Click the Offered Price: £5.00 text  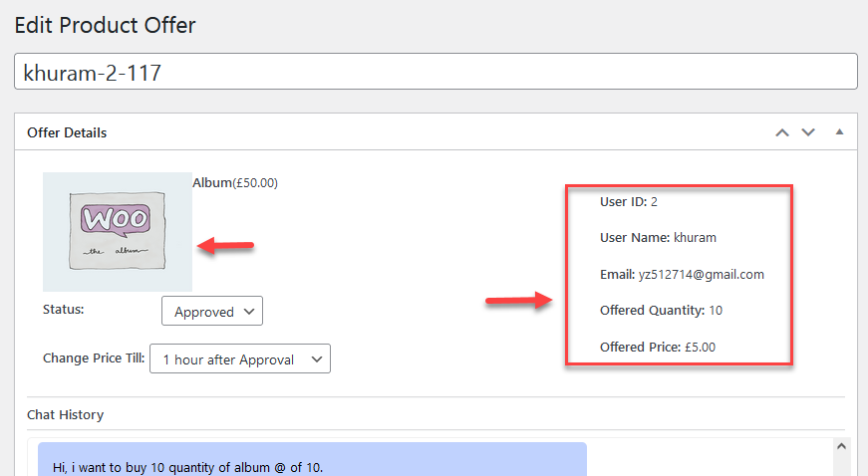click(x=657, y=348)
